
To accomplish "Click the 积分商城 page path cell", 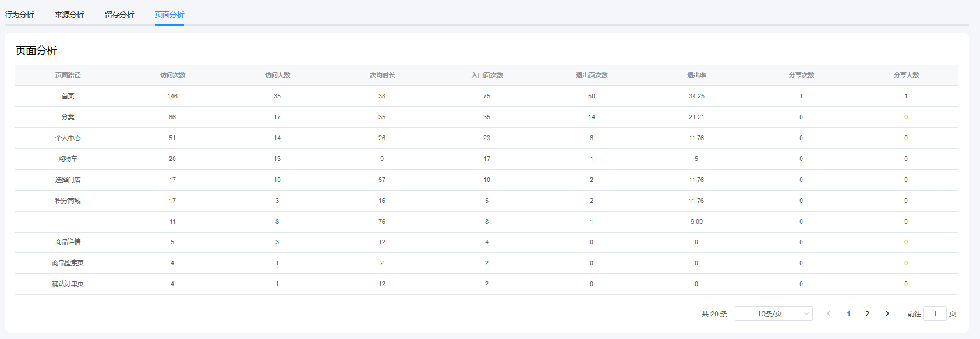I will [x=68, y=201].
